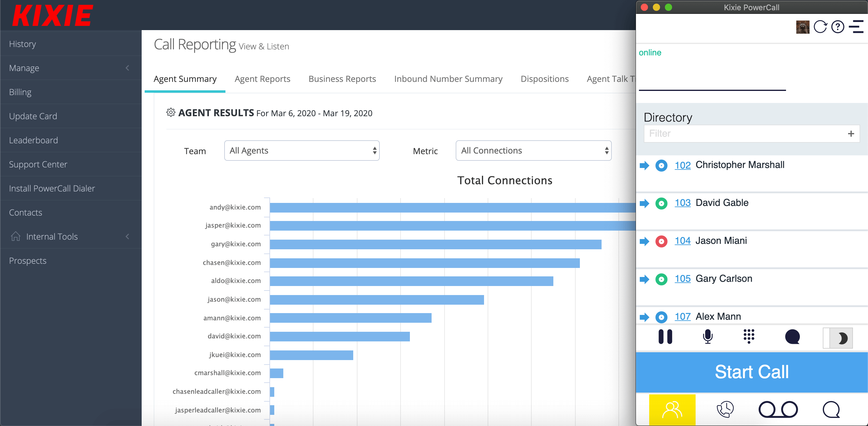Click green status circle for David Gable
Screen dimensions: 868x426
[662, 203]
